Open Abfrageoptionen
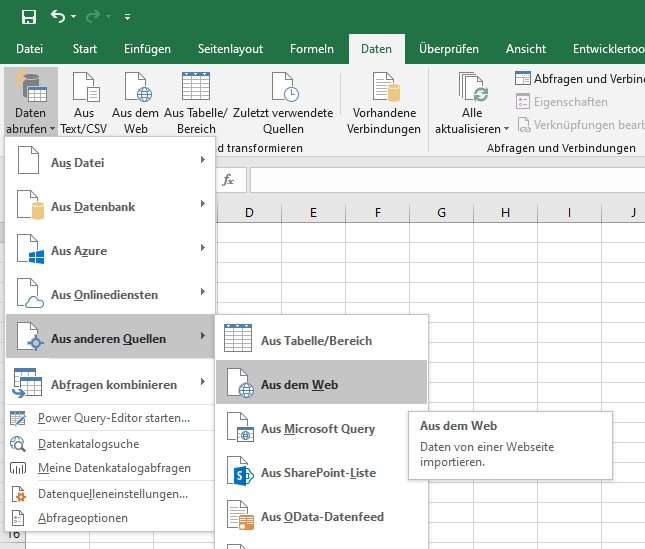This screenshot has width=645, height=549. [110, 518]
